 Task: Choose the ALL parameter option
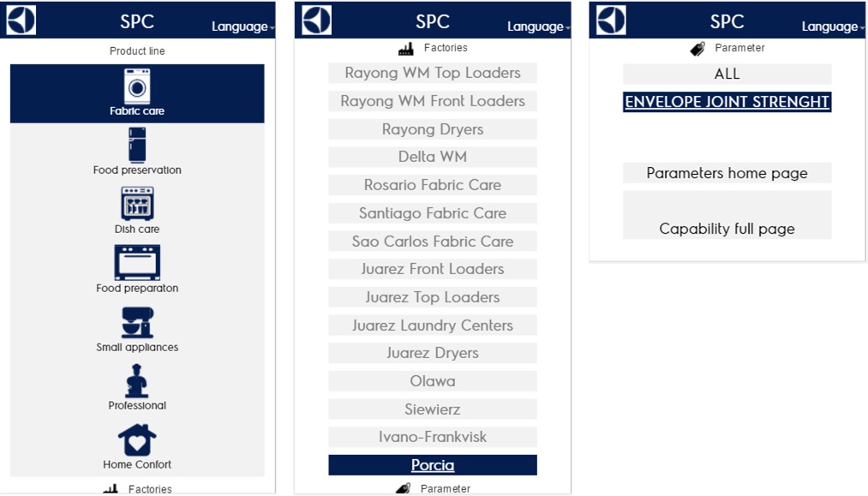point(727,74)
